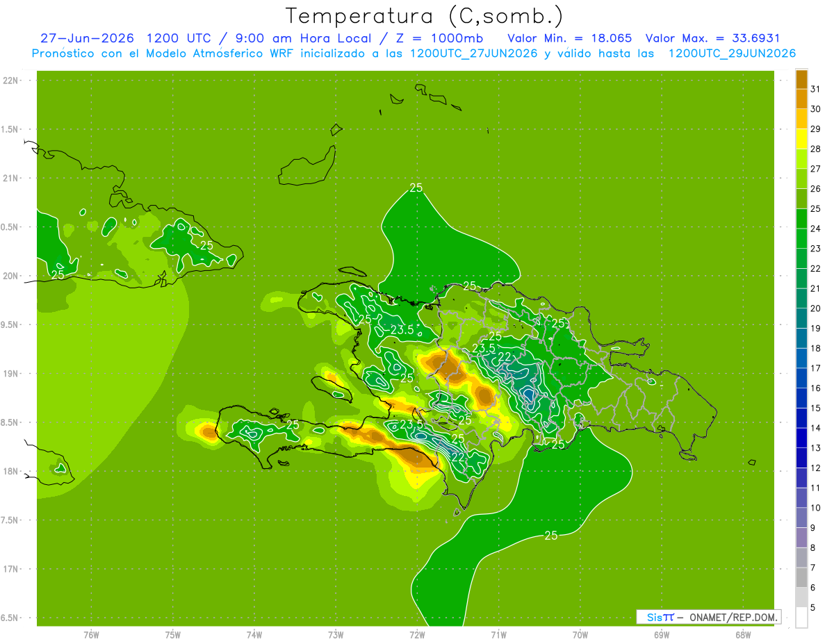
Task: Click the "17N" latitude axis label
Action: (11, 570)
